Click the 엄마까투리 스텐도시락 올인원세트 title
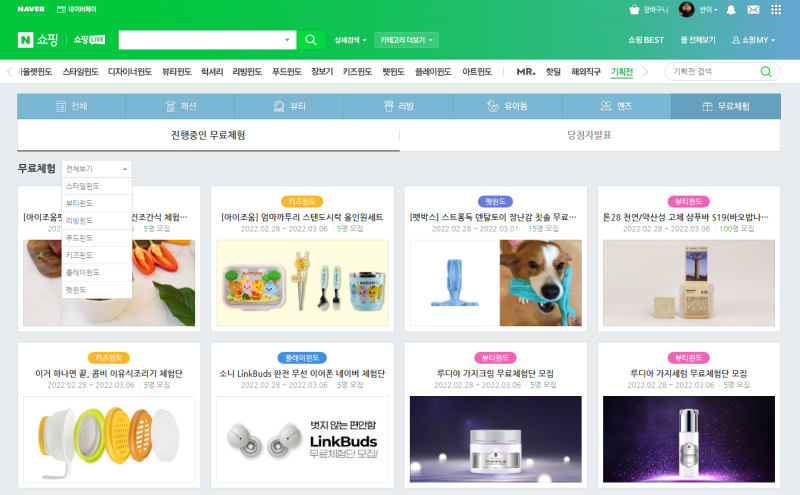This screenshot has height=495, width=800. [x=302, y=217]
